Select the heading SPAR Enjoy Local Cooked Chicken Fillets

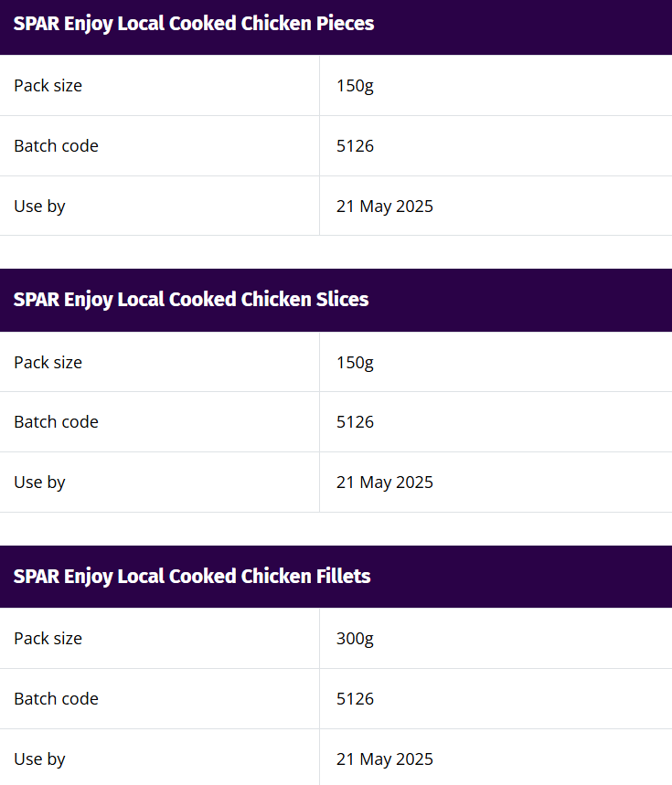[192, 577]
